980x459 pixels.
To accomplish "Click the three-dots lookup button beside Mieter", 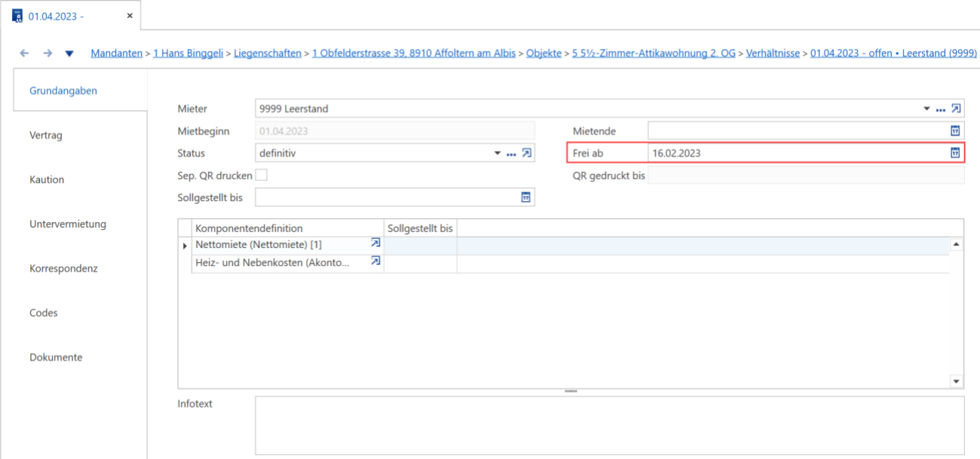I will point(941,110).
